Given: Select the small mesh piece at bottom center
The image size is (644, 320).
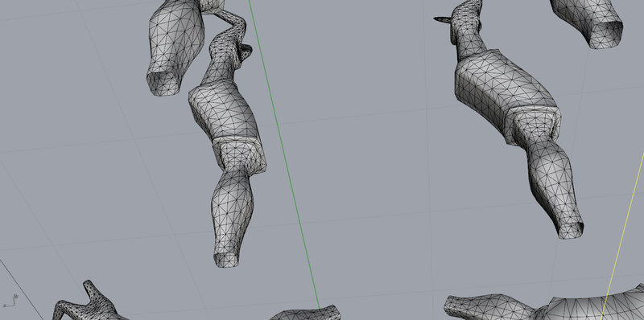Looking at the screenshot, I should tap(305, 313).
